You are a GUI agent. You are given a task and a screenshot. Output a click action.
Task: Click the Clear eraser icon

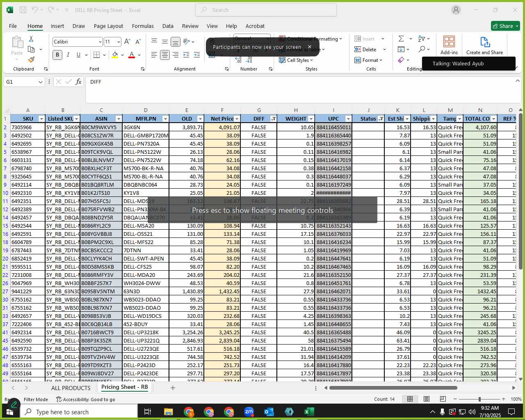tap(401, 60)
